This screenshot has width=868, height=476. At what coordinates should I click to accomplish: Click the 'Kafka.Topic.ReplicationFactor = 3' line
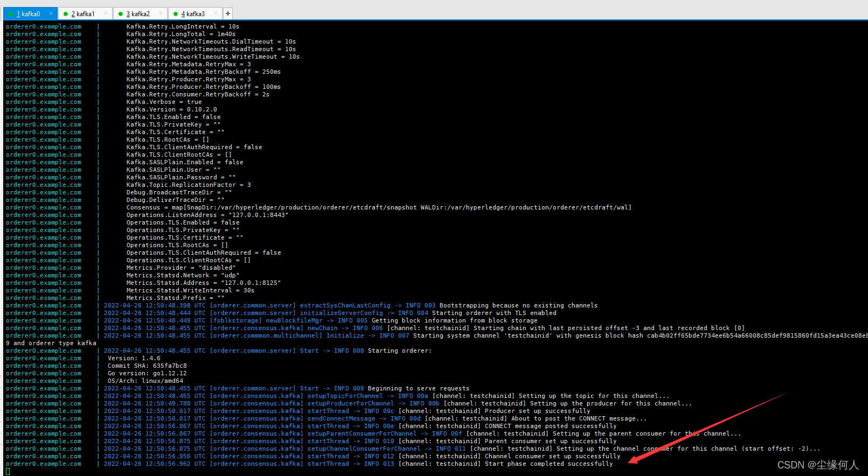coord(189,185)
